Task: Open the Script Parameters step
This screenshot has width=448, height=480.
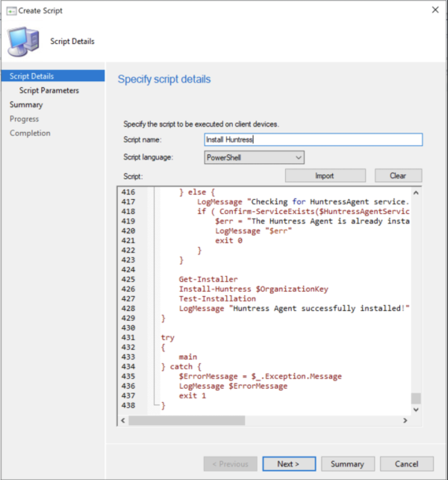Action: (x=49, y=90)
